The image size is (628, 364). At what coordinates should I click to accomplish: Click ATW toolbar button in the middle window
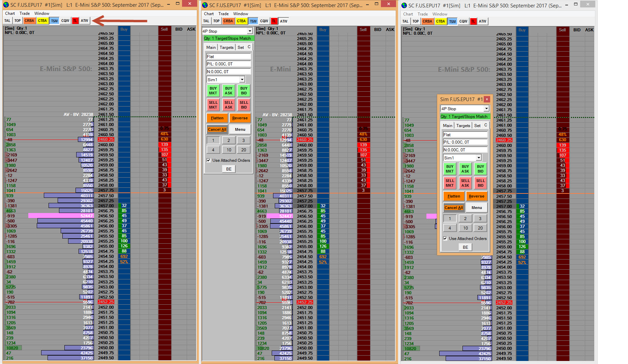284,21
